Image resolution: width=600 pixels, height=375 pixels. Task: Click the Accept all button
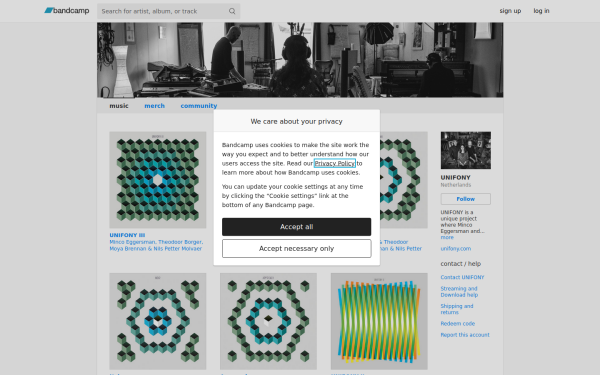coord(297,227)
